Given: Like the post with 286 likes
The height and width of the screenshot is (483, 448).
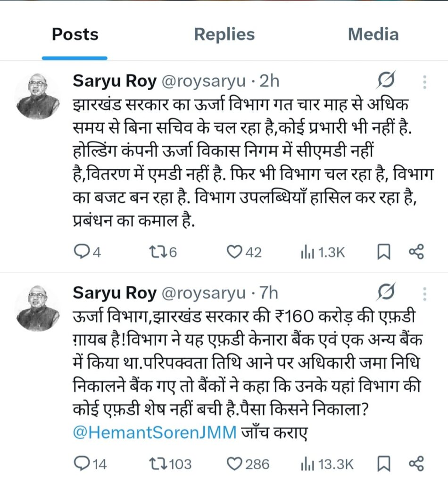Looking at the screenshot, I should 234,464.
